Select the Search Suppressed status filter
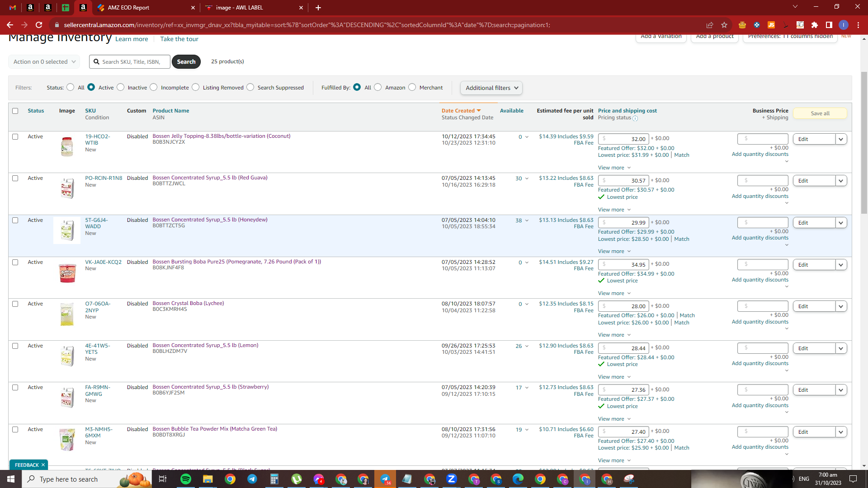 250,87
